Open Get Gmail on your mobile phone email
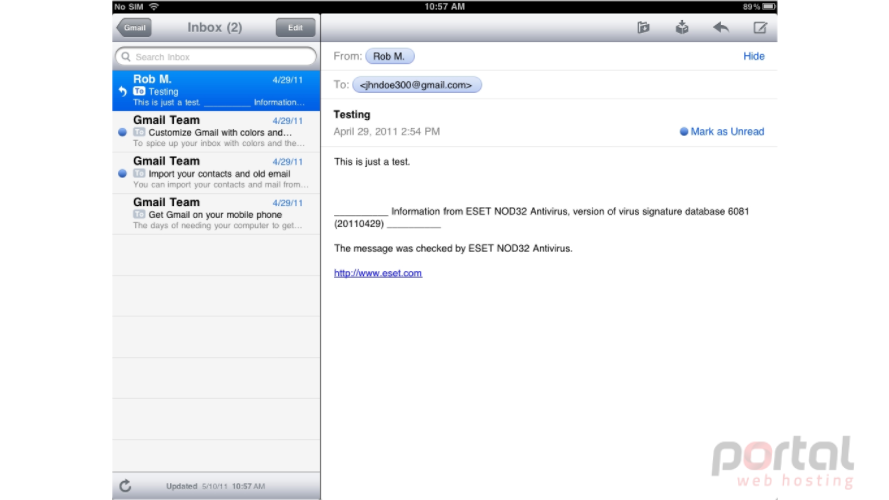Image resolution: width=889 pixels, height=500 pixels. pyautogui.click(x=216, y=214)
